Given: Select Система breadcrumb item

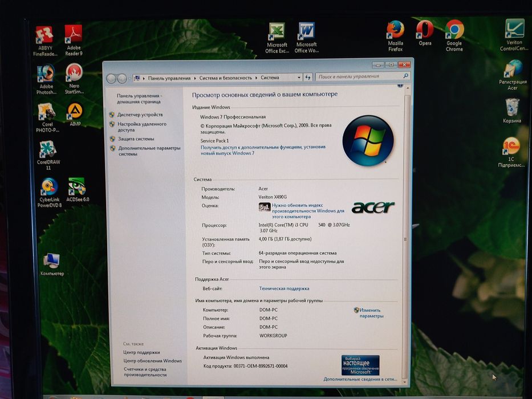Looking at the screenshot, I should 270,78.
